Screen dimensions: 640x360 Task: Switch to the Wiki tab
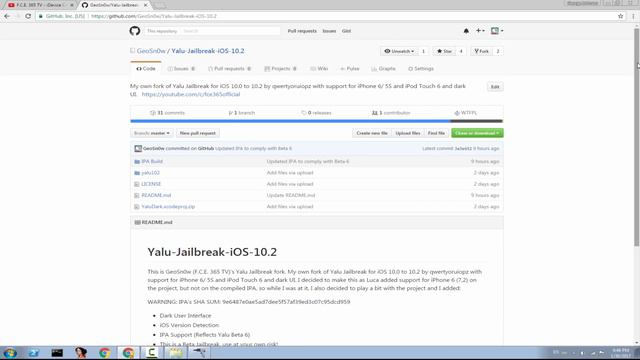point(319,69)
